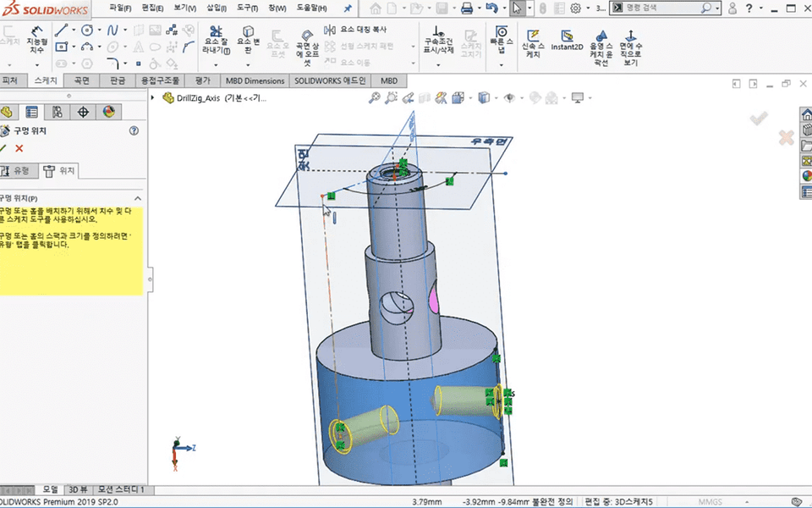The width and height of the screenshot is (812, 508).
Task: Open the DimXpertManager crosshair tab
Action: [83, 112]
